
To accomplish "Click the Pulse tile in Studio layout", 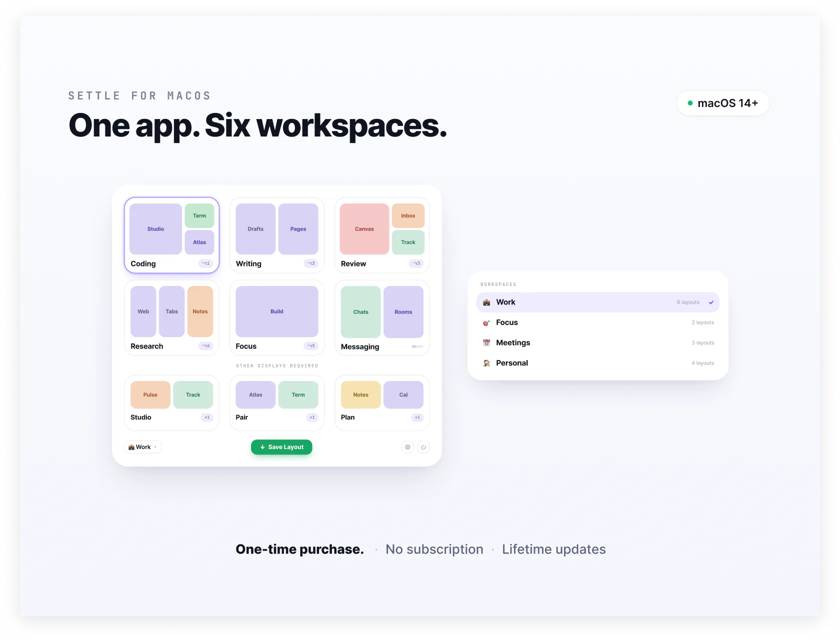I will click(x=150, y=395).
